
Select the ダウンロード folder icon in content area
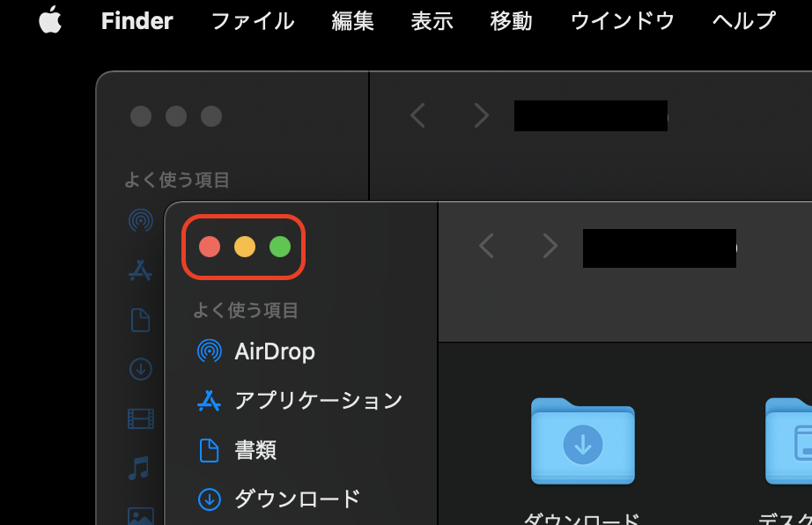pos(583,441)
